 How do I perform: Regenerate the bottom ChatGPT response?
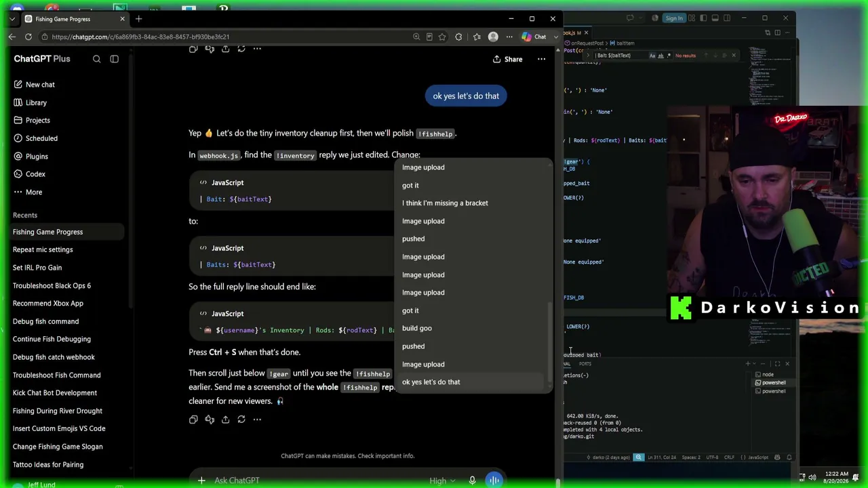coord(241,420)
